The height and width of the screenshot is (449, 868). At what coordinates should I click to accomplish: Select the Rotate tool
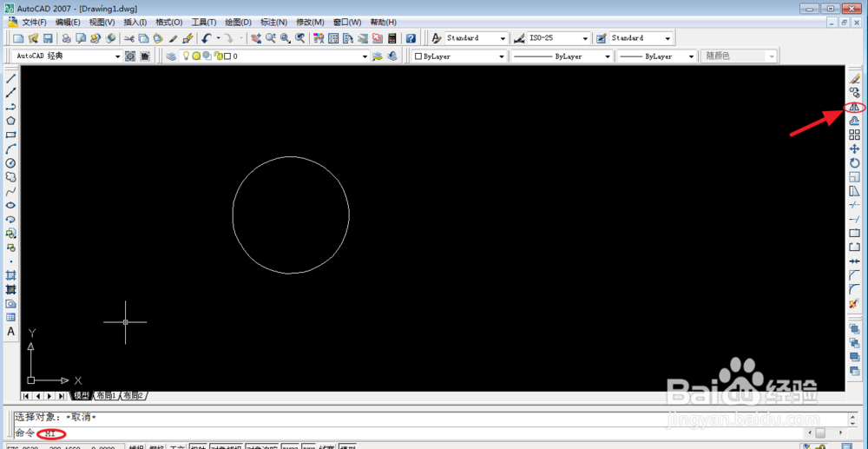[855, 163]
